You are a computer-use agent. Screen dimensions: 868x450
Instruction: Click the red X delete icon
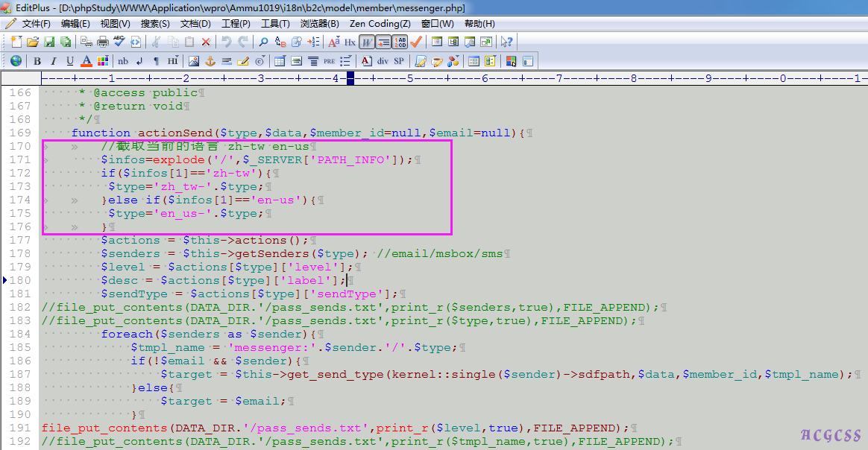click(x=206, y=42)
